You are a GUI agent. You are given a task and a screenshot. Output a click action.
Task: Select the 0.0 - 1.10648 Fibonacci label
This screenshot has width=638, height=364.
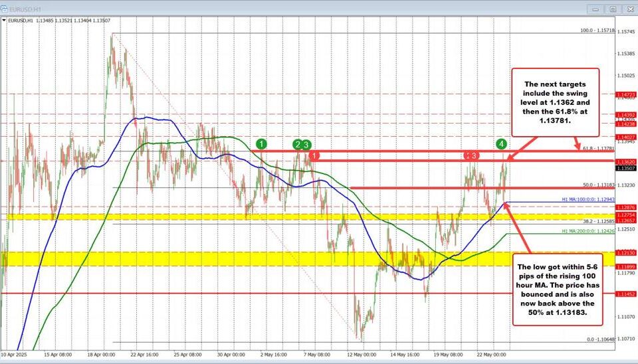(600, 339)
